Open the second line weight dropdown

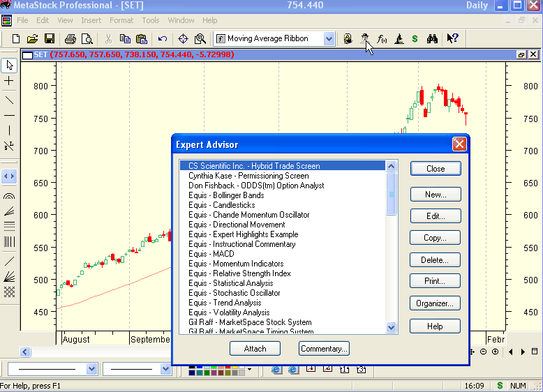(x=165, y=369)
